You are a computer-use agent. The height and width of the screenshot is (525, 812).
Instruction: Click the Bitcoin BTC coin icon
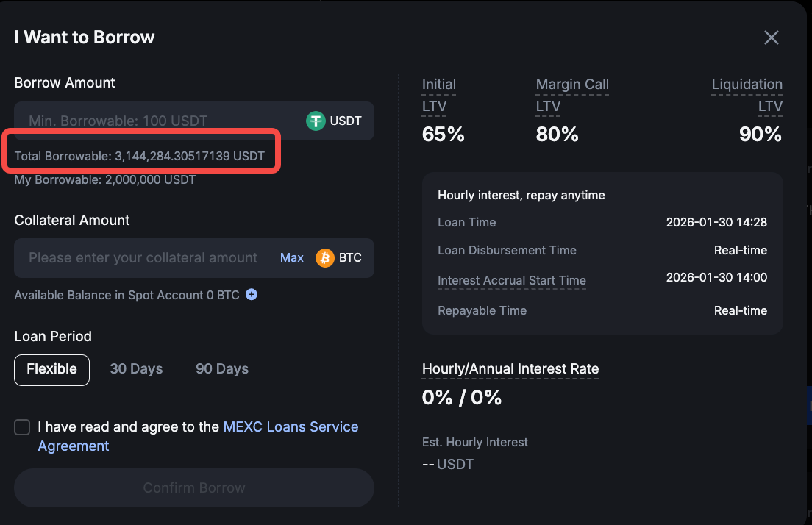pos(325,258)
